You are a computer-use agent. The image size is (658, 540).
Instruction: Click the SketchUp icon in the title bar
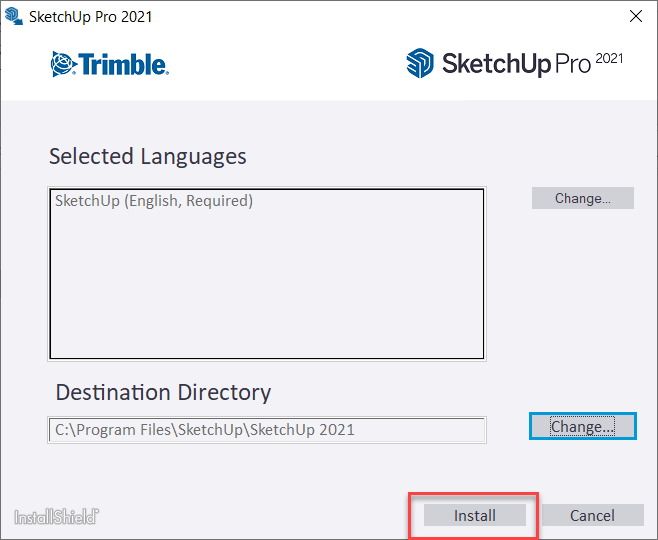(x=14, y=17)
